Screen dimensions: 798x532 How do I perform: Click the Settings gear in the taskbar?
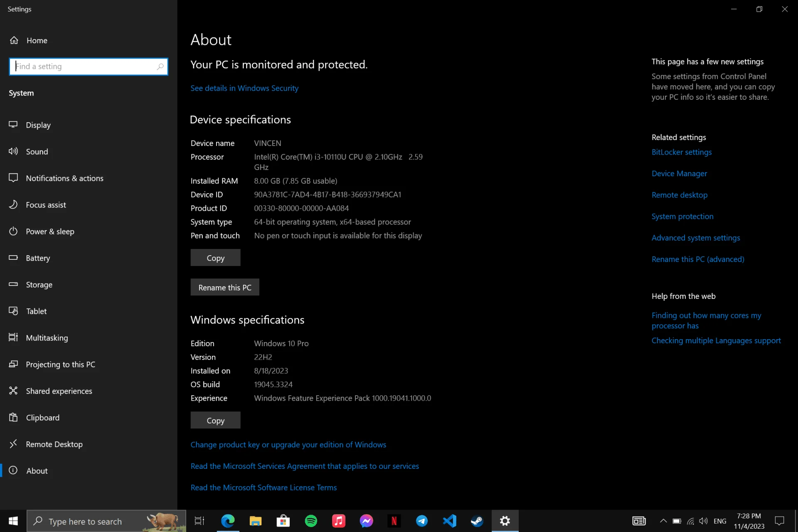coord(505,521)
